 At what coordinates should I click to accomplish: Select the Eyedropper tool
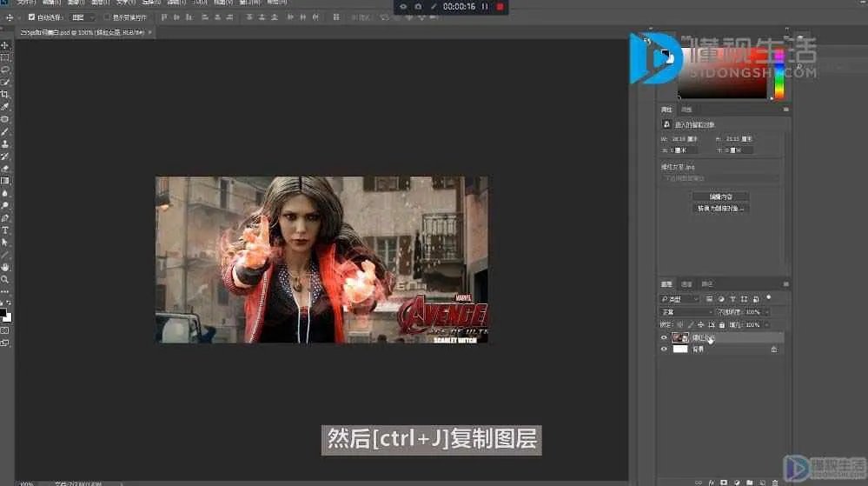(x=5, y=106)
